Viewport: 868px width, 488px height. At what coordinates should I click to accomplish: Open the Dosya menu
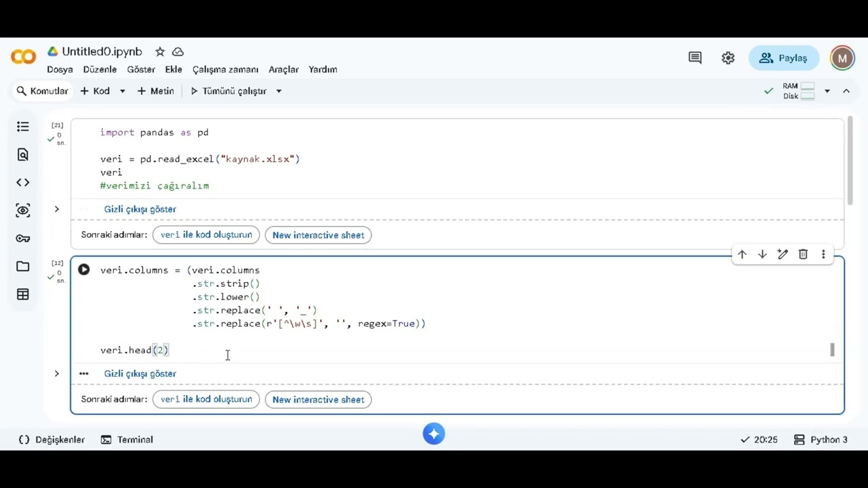click(60, 69)
